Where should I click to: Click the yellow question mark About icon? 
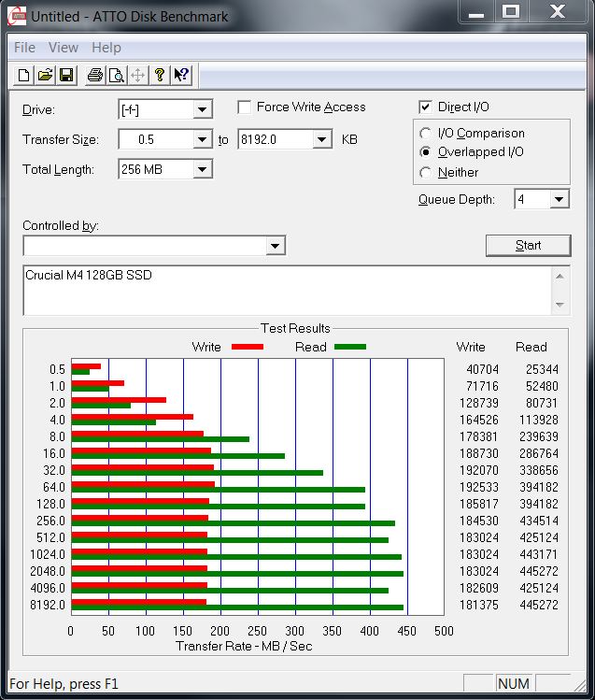point(160,76)
